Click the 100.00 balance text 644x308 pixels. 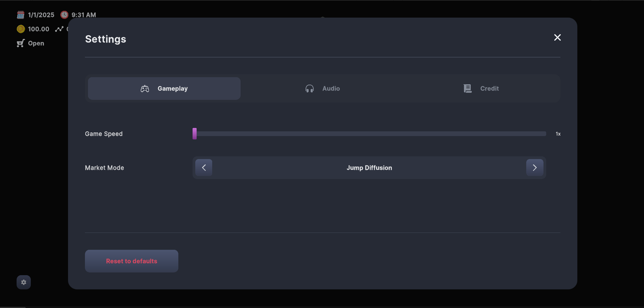(x=39, y=29)
